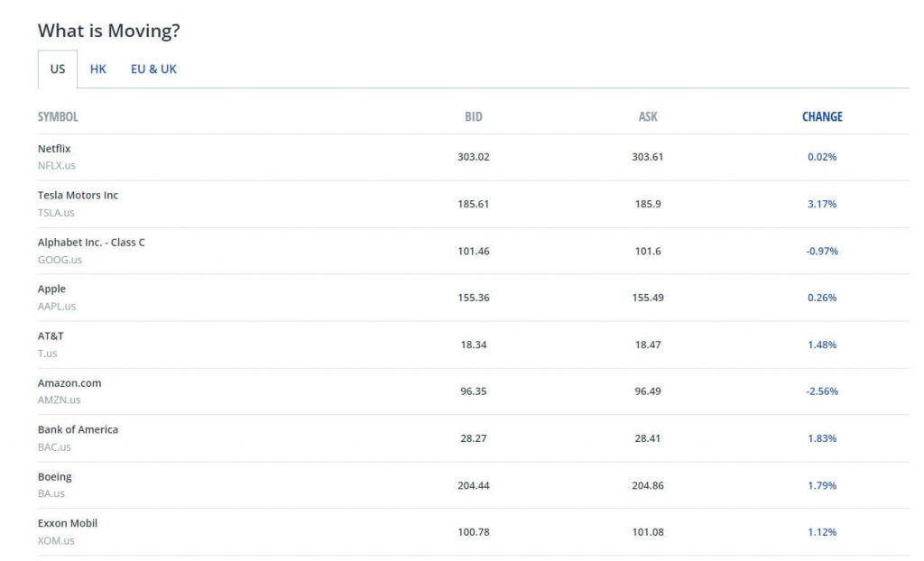The image size is (924, 561).
Task: Open the AT&T stock entry
Action: (51, 336)
